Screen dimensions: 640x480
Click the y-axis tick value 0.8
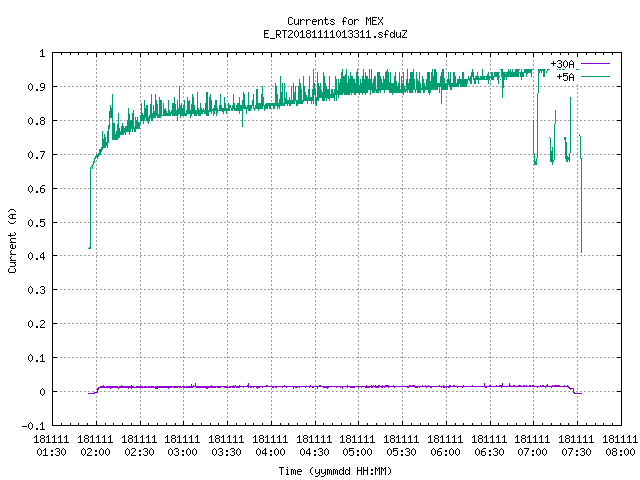(36, 121)
